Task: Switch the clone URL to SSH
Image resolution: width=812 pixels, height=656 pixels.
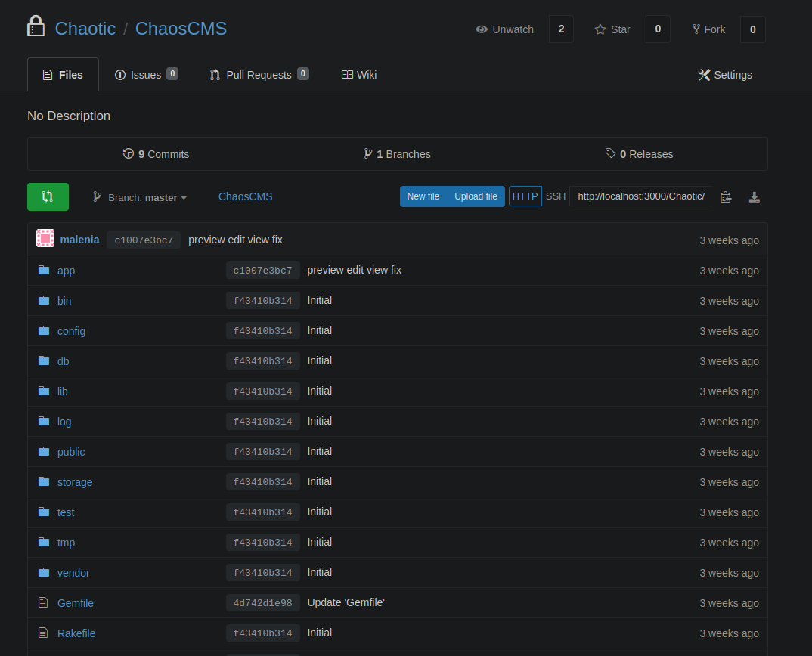Action: (555, 196)
